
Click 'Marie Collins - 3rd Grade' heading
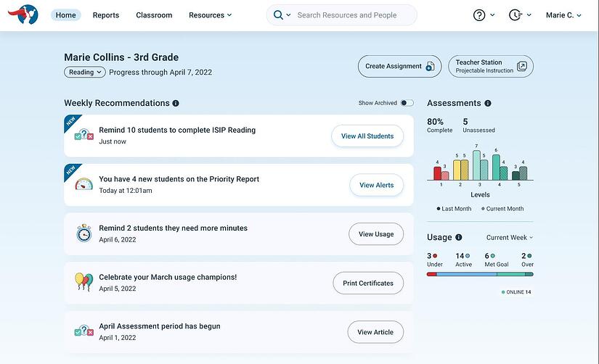tap(121, 57)
